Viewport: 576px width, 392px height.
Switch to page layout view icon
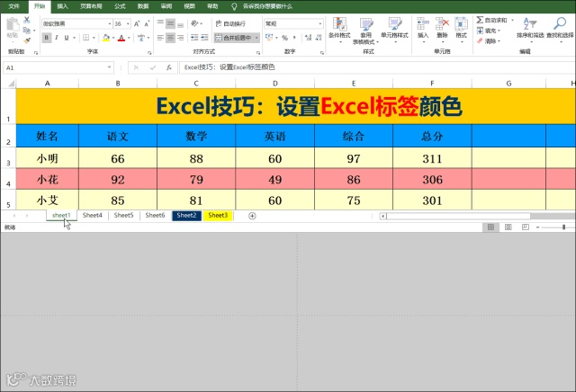pyautogui.click(x=508, y=227)
